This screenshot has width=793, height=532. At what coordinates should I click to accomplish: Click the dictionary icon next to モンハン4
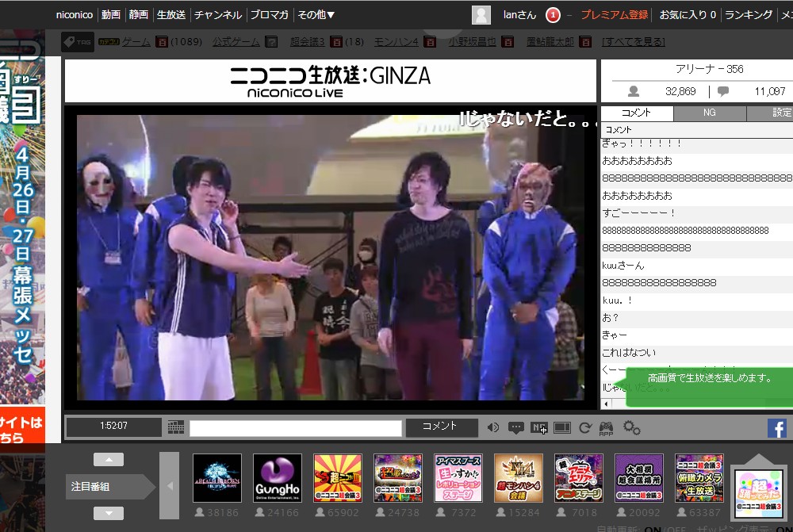(x=430, y=42)
